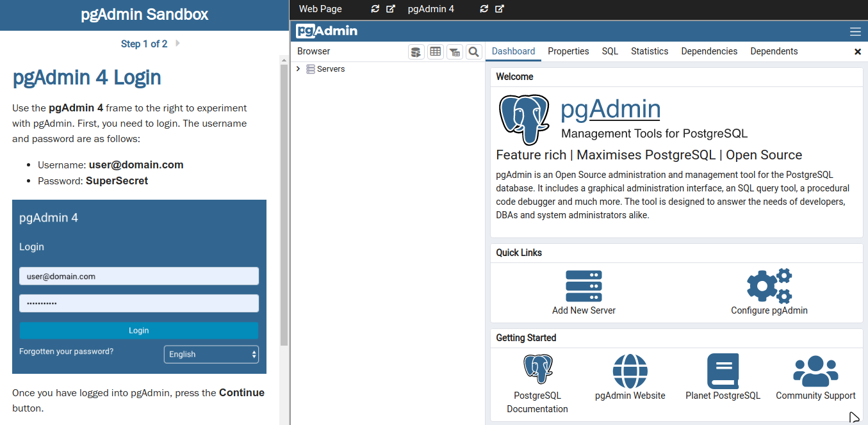The image size is (868, 425).
Task: Click the Getting Started section heading
Action: coord(526,338)
